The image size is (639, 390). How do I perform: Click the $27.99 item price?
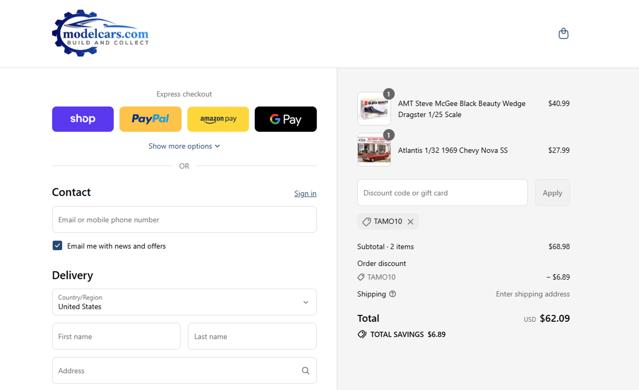click(x=559, y=150)
